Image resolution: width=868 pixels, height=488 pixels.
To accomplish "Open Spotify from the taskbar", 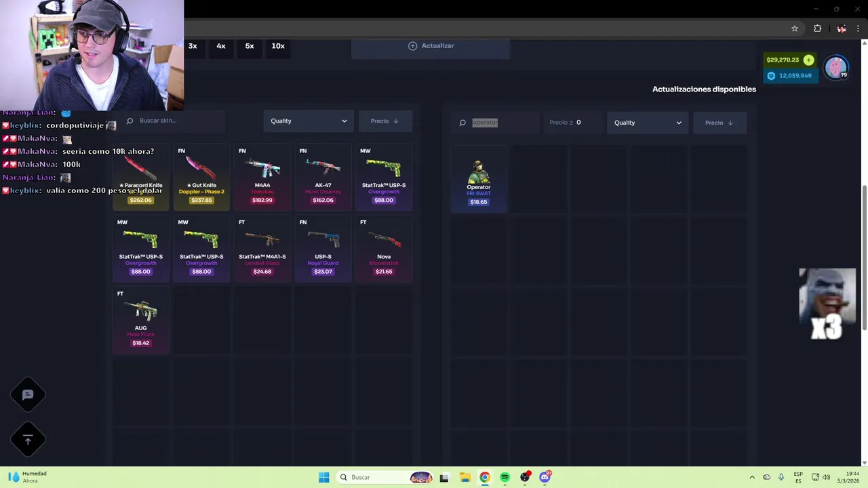I will pos(505,477).
